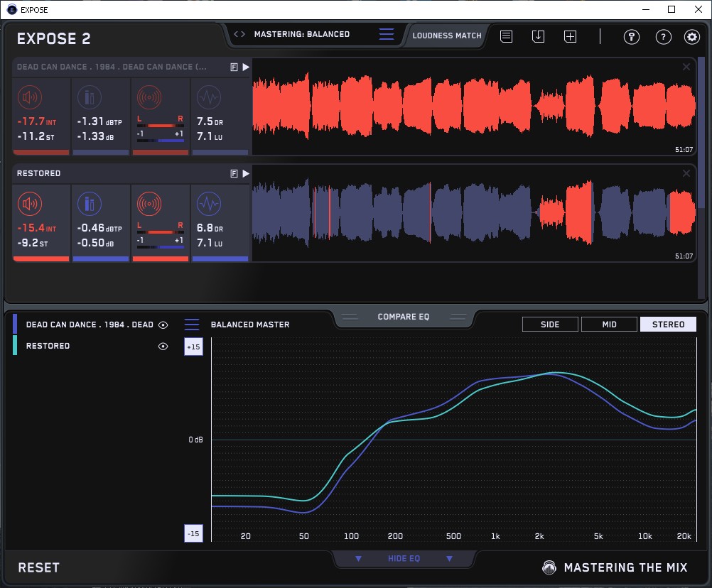Click the 7.5 DR dynamic range value
The width and height of the screenshot is (712, 588).
[210, 121]
